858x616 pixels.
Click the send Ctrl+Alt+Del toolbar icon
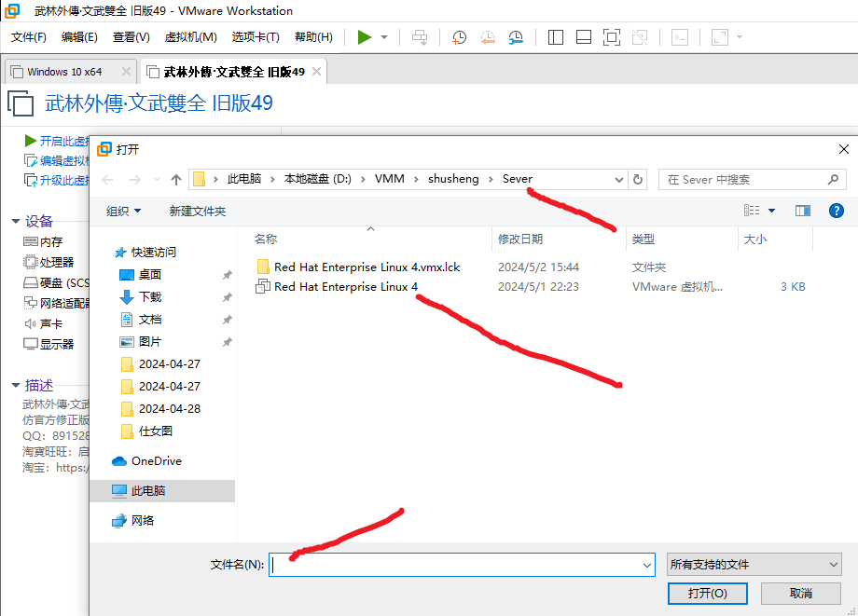coord(420,37)
